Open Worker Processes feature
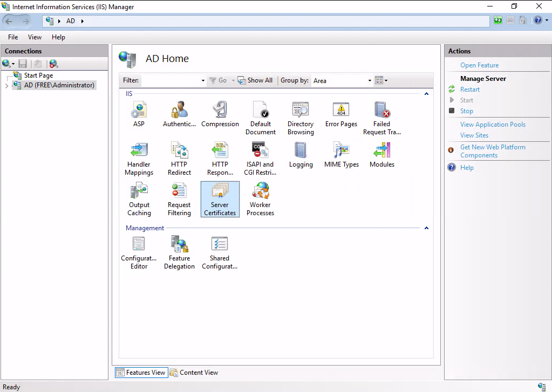Image resolution: width=552 pixels, height=392 pixels. click(x=260, y=199)
